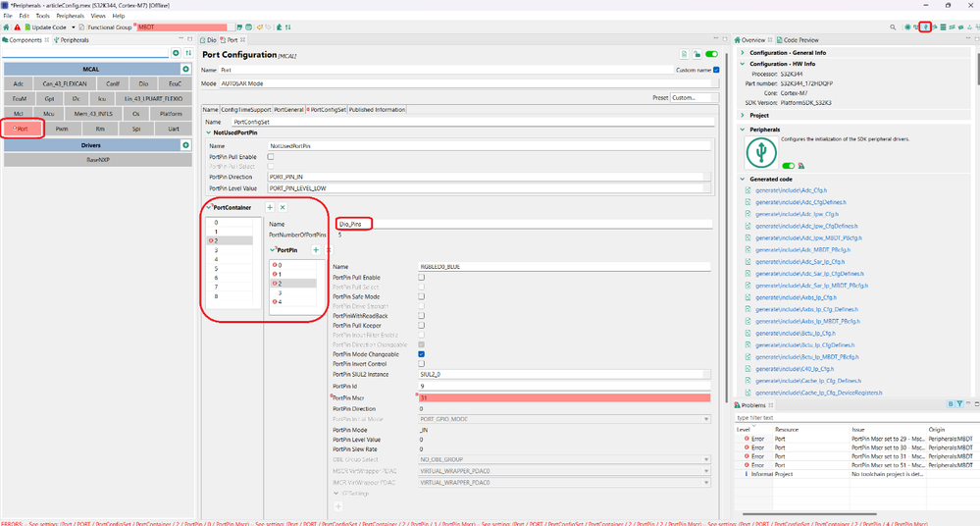Check the PortPin Safe Mode checkbox

421,296
